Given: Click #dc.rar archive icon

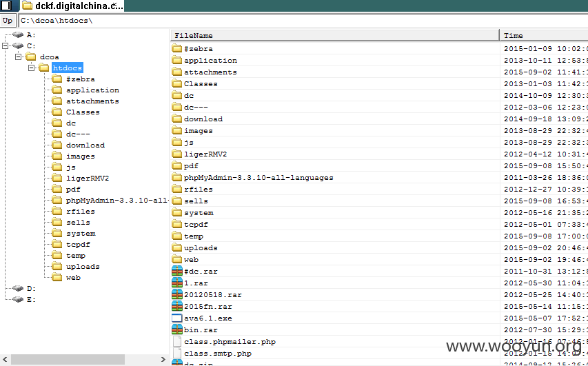Looking at the screenshot, I should pyautogui.click(x=176, y=271).
